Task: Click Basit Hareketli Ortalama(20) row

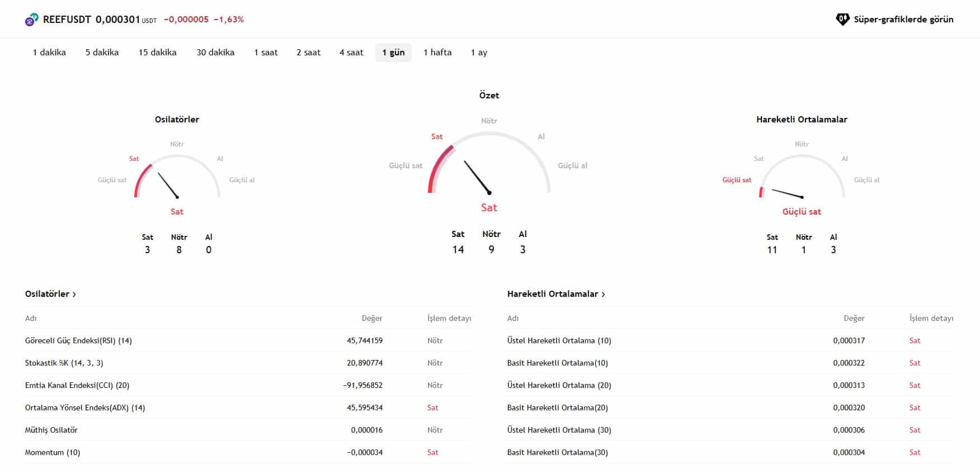Action: 731,408
